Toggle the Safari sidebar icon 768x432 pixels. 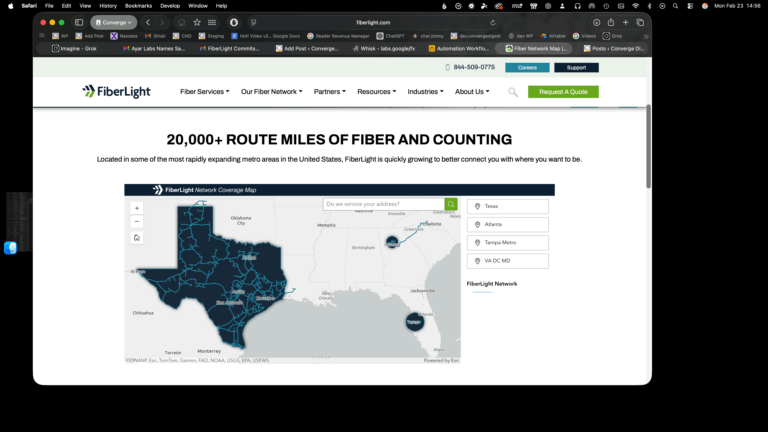click(x=79, y=23)
